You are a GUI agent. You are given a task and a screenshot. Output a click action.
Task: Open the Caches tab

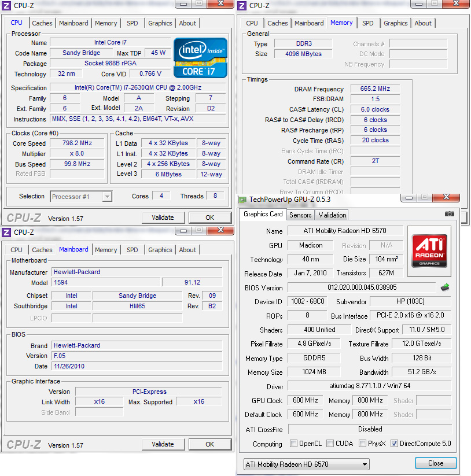(42, 23)
